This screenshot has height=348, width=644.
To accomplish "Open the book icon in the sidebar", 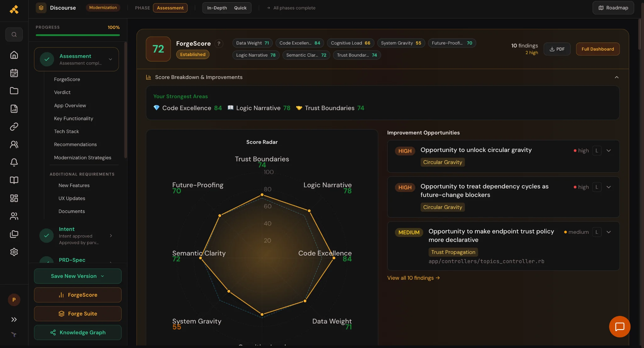I will click(x=14, y=180).
